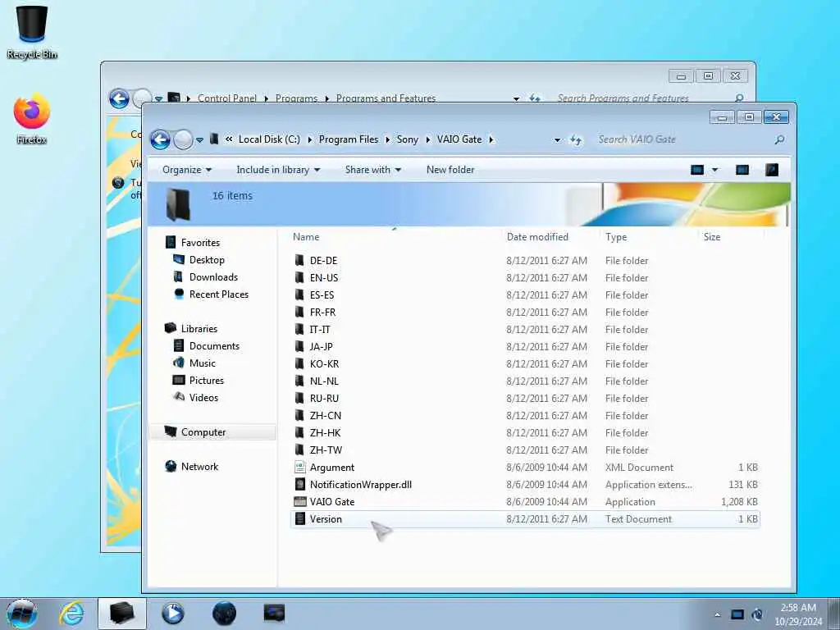The image size is (840, 630).
Task: Select the Argument XML file icon
Action: click(x=300, y=467)
